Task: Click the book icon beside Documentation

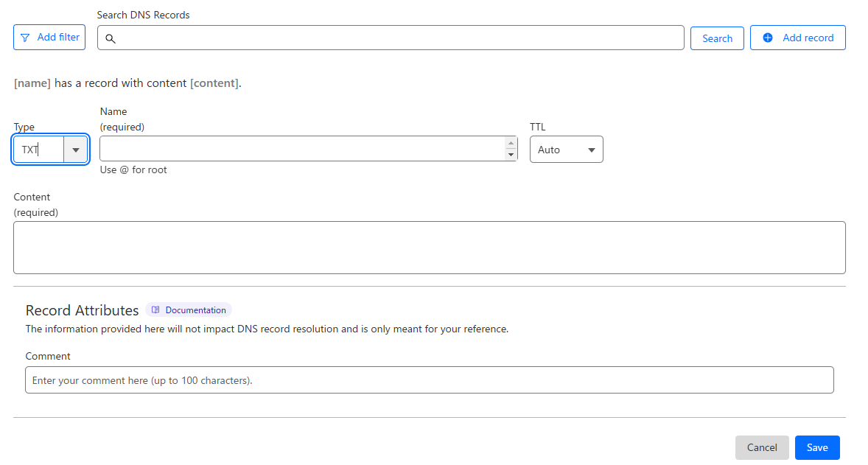Action: tap(155, 310)
